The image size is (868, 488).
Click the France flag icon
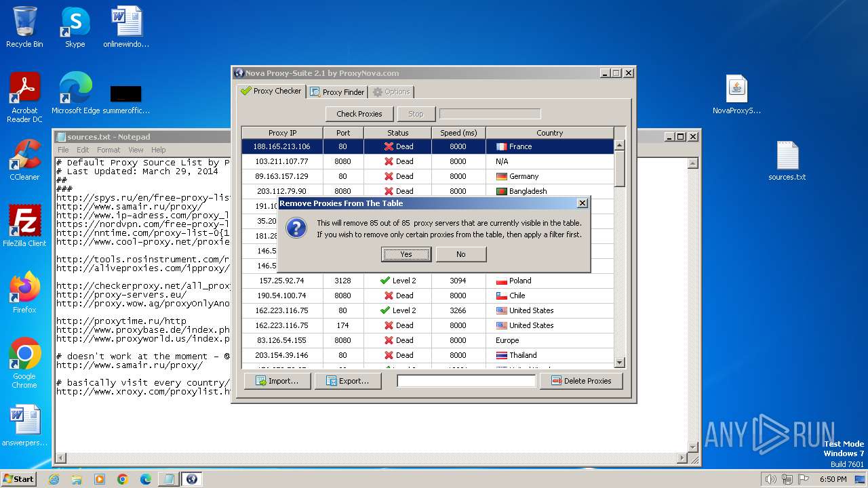pos(501,146)
